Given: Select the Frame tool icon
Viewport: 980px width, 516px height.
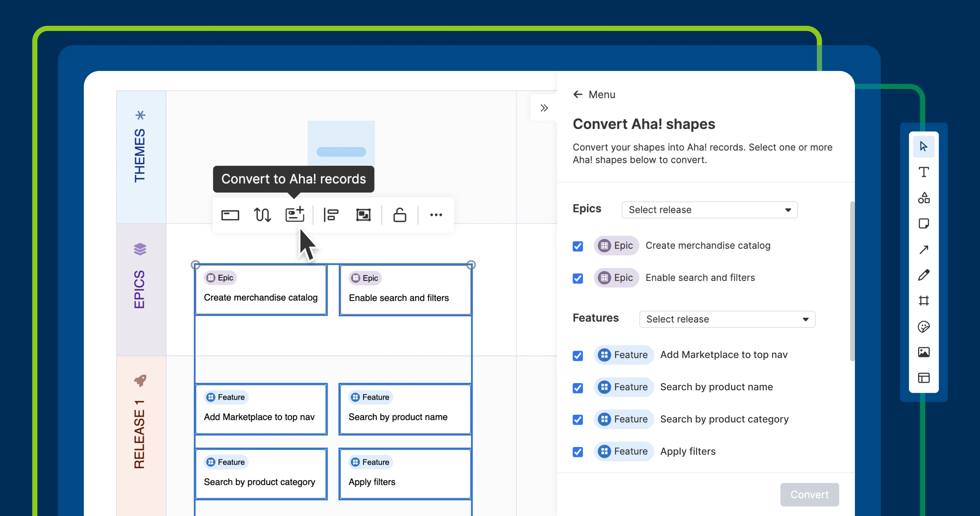Looking at the screenshot, I should [923, 301].
